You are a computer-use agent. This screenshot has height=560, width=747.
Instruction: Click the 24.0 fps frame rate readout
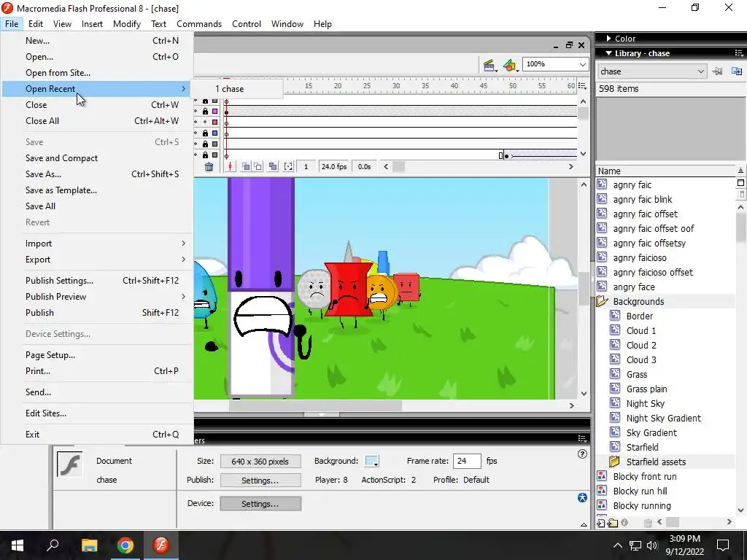point(333,167)
